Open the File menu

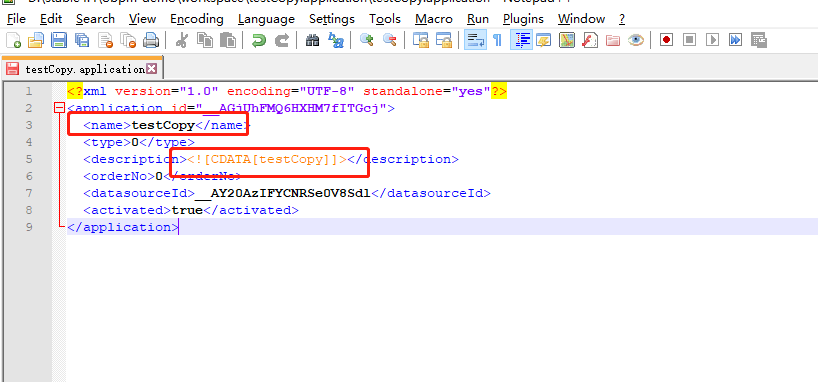coord(16,19)
